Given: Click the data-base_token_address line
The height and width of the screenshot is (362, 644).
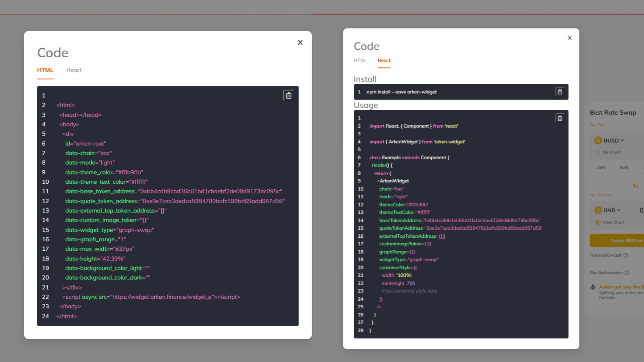Looking at the screenshot, I should [x=173, y=191].
